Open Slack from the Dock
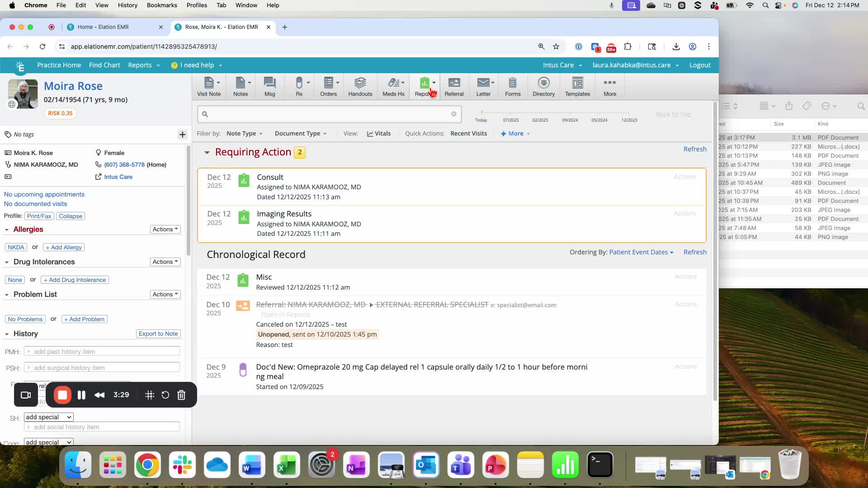 pyautogui.click(x=182, y=465)
